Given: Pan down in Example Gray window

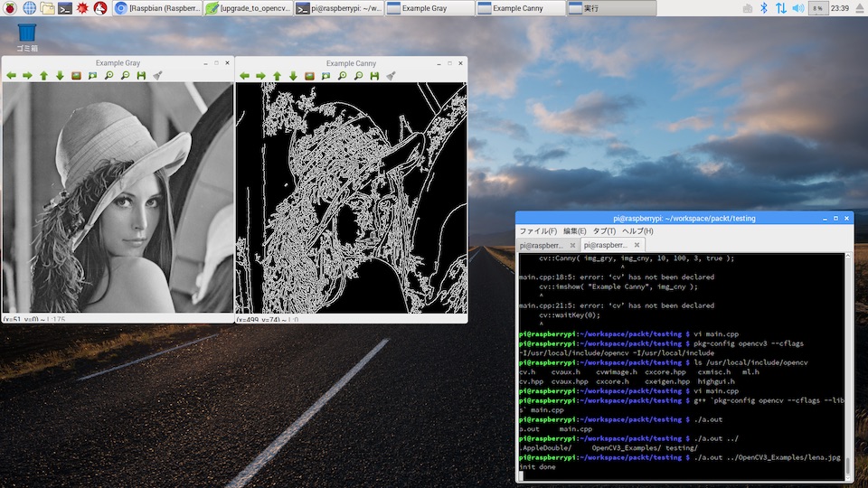Looking at the screenshot, I should point(60,75).
